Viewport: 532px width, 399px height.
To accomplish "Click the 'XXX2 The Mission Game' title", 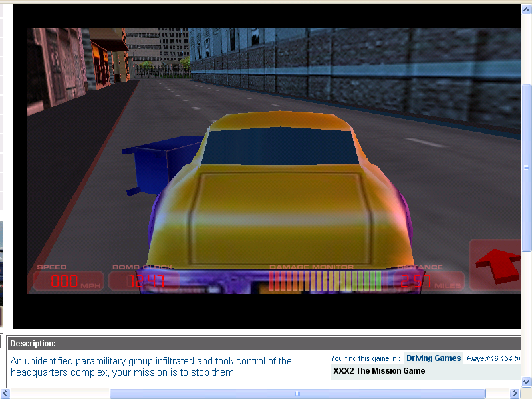I will click(x=379, y=371).
